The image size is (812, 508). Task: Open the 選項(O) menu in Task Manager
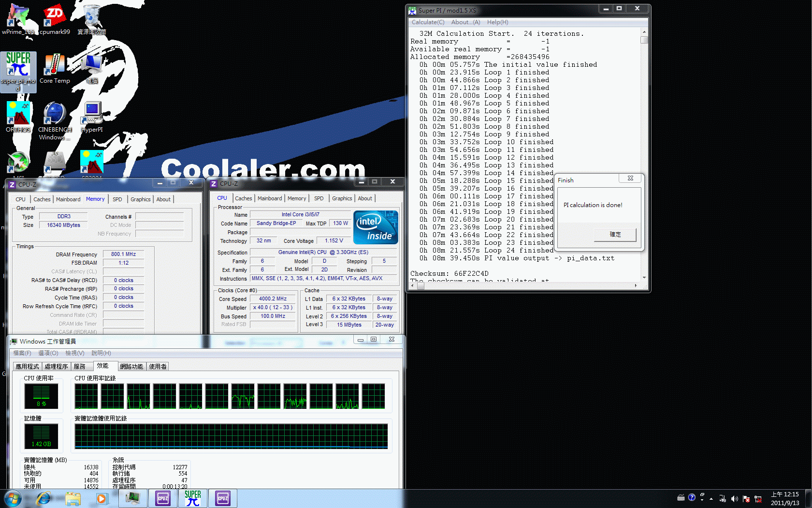pos(48,353)
